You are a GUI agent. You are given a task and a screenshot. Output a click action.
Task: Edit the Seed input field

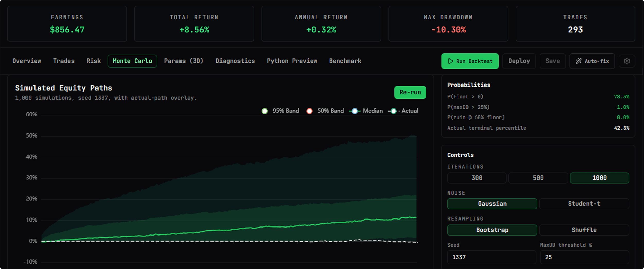tap(492, 257)
